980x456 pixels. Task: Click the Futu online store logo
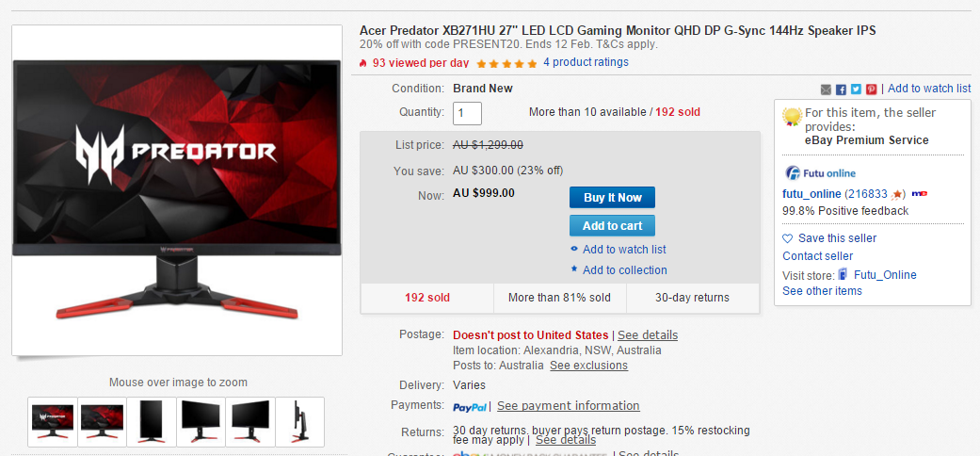point(820,172)
